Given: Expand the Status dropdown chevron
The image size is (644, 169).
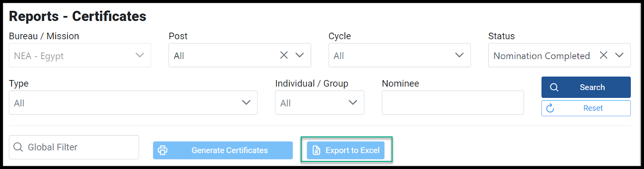Looking at the screenshot, I should (x=619, y=55).
